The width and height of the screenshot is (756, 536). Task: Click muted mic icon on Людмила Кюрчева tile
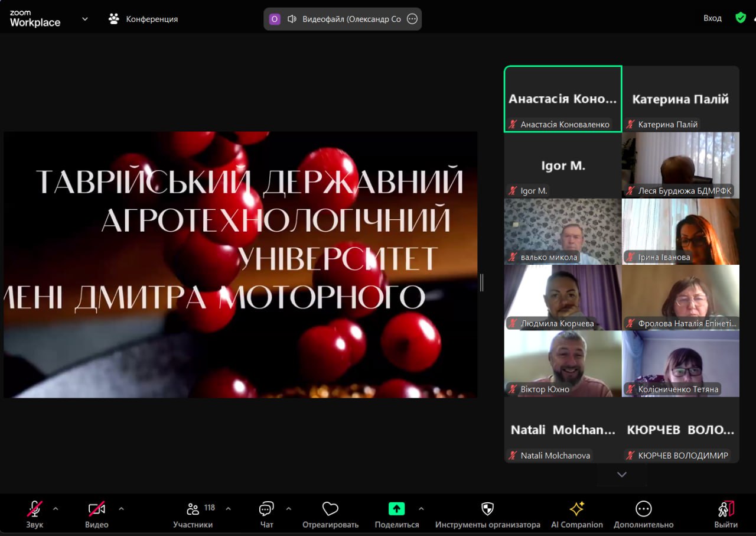[513, 323]
